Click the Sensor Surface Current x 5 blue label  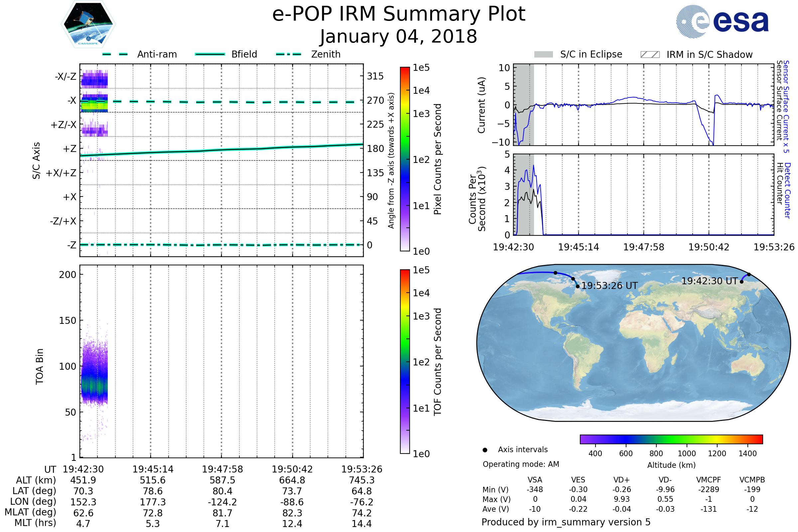786,107
